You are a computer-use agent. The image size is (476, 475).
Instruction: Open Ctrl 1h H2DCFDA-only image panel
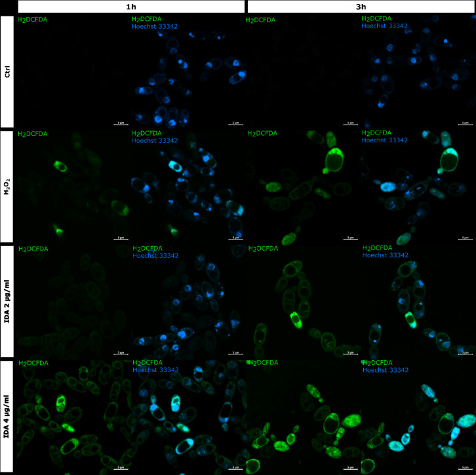coord(74,72)
